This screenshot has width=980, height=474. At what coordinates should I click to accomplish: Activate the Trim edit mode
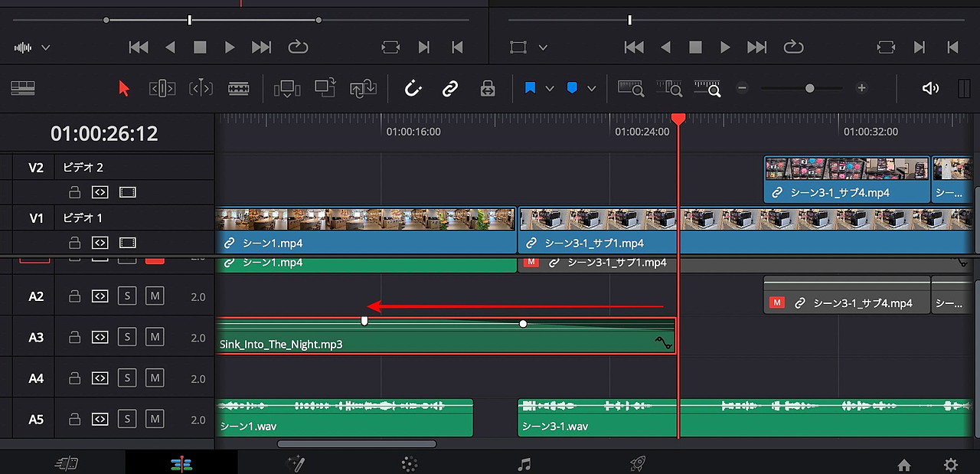(x=162, y=88)
